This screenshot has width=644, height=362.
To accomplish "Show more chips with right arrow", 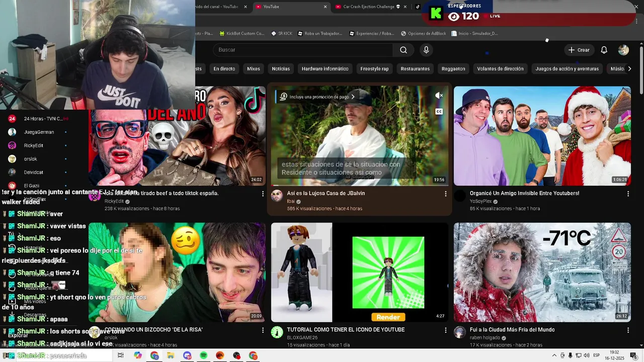I will [x=629, y=69].
